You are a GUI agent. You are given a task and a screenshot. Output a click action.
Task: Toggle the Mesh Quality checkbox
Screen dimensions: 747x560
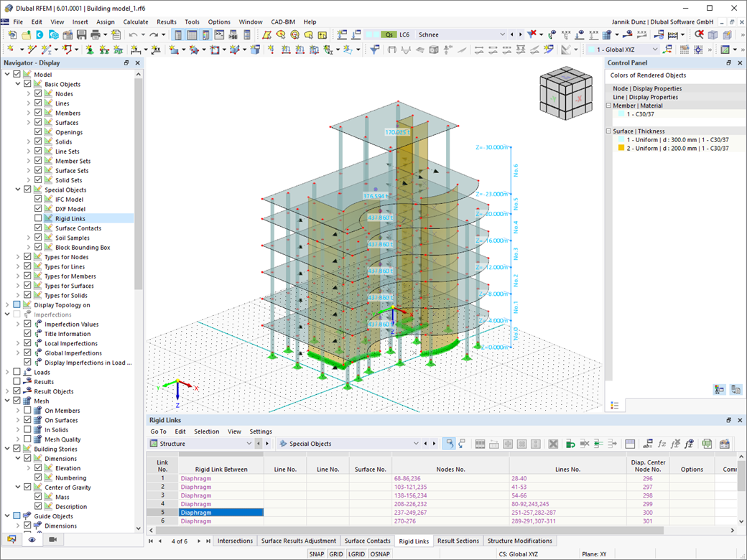(x=27, y=439)
